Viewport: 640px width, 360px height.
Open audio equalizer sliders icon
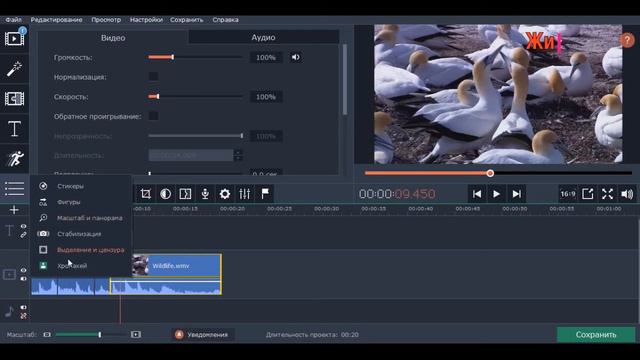coord(244,194)
